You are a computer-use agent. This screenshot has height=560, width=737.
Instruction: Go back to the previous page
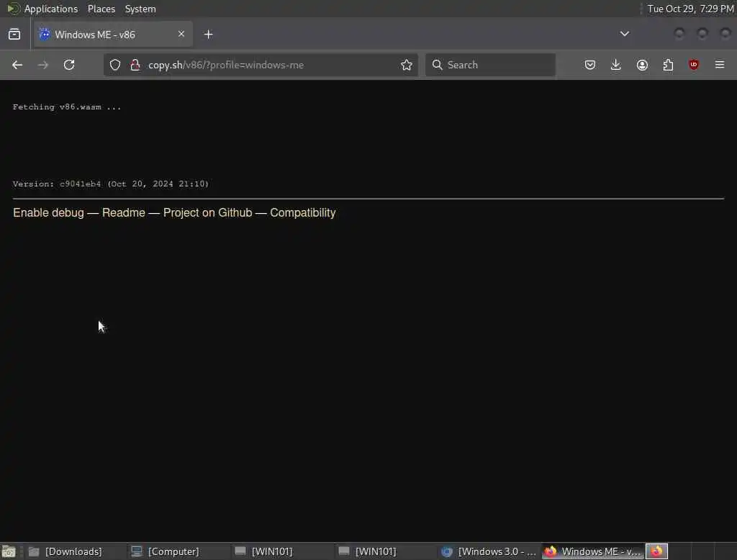coord(17,65)
